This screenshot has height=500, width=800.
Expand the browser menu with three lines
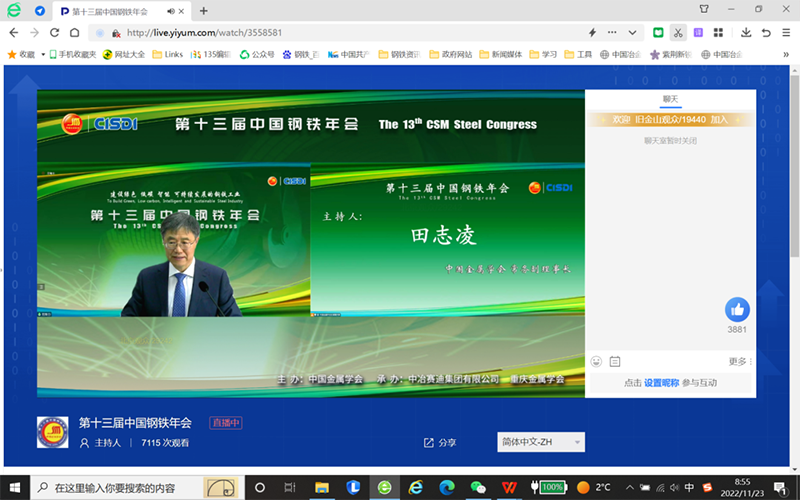coord(786,33)
